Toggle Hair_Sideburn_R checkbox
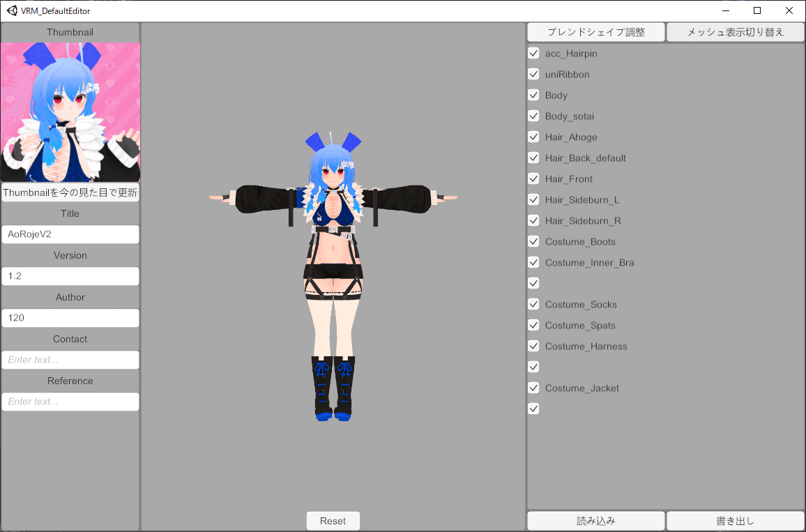Screen dimensions: 806x532 tap(533, 220)
